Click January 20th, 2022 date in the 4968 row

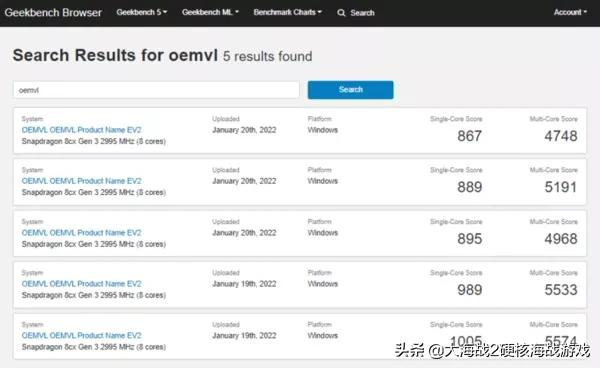tap(244, 233)
